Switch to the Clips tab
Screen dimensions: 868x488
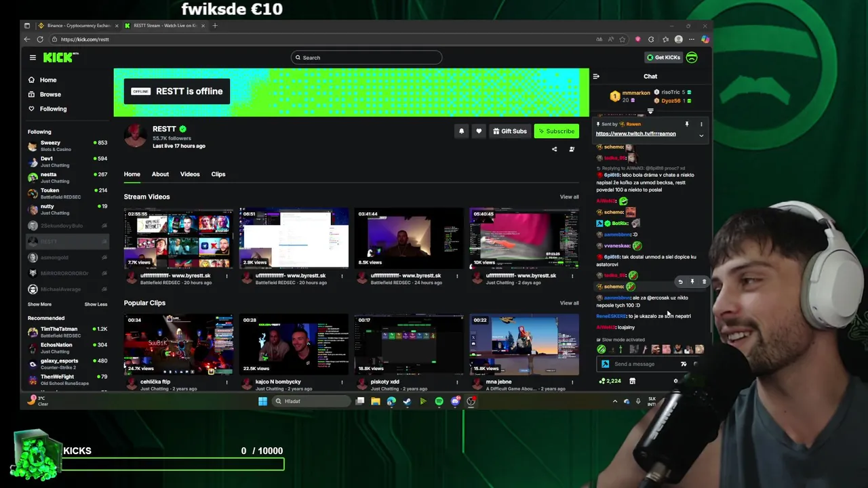tap(218, 174)
